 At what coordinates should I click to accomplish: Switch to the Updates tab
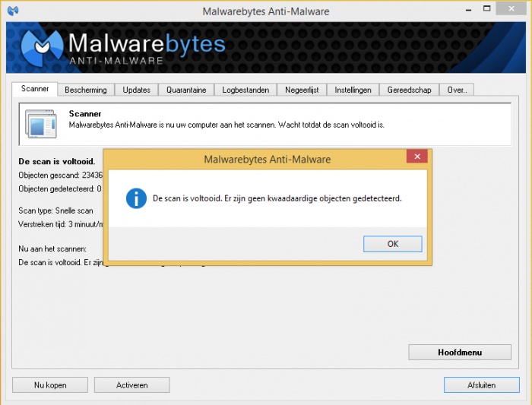click(x=137, y=90)
